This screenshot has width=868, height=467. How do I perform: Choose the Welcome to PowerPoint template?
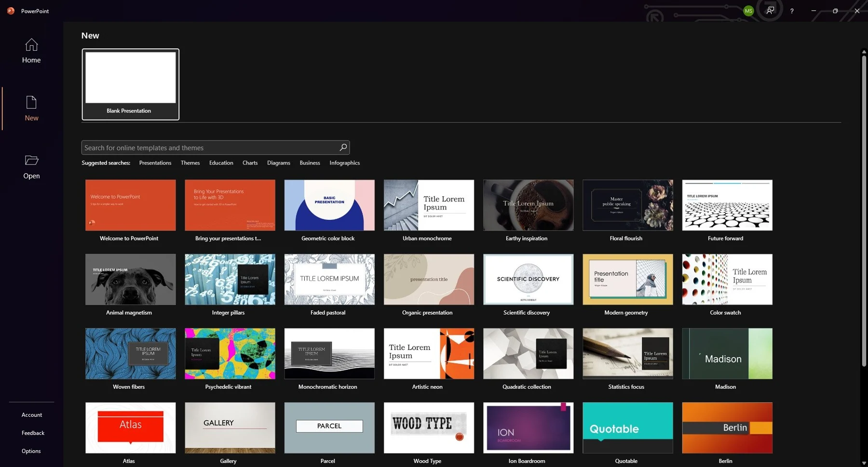click(131, 210)
